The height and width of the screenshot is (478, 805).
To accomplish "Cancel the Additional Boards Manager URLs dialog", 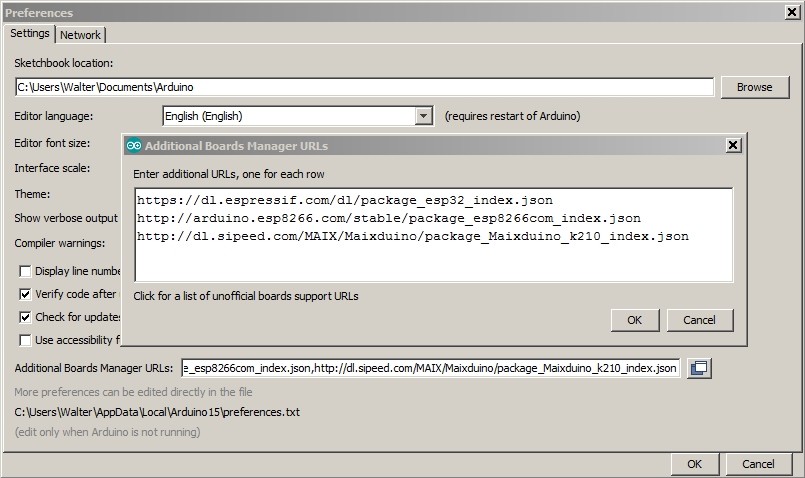I will [x=699, y=320].
